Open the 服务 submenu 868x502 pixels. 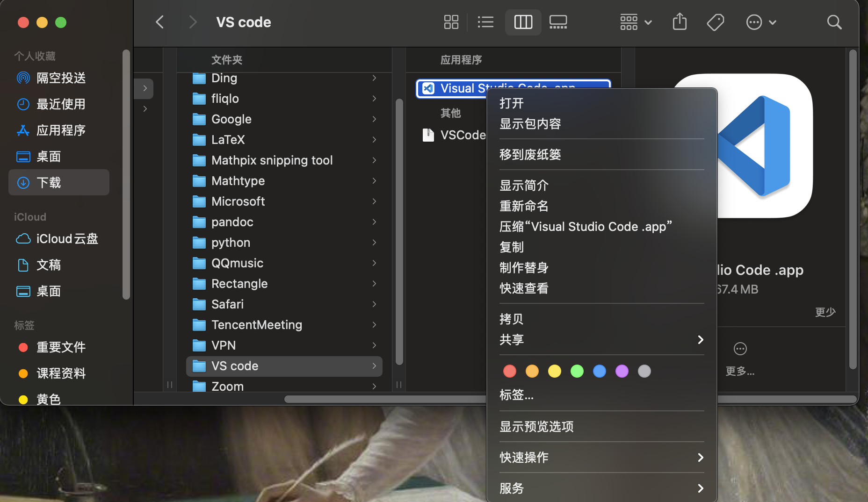point(601,488)
